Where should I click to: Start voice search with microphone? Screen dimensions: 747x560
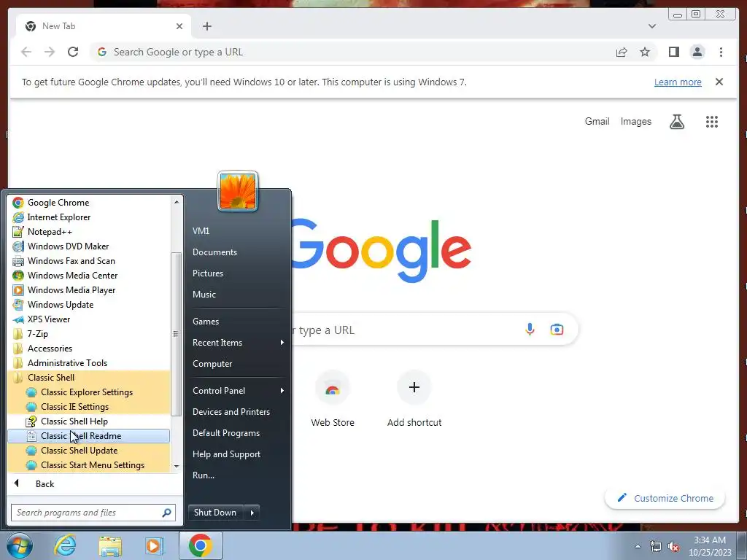[x=530, y=329]
